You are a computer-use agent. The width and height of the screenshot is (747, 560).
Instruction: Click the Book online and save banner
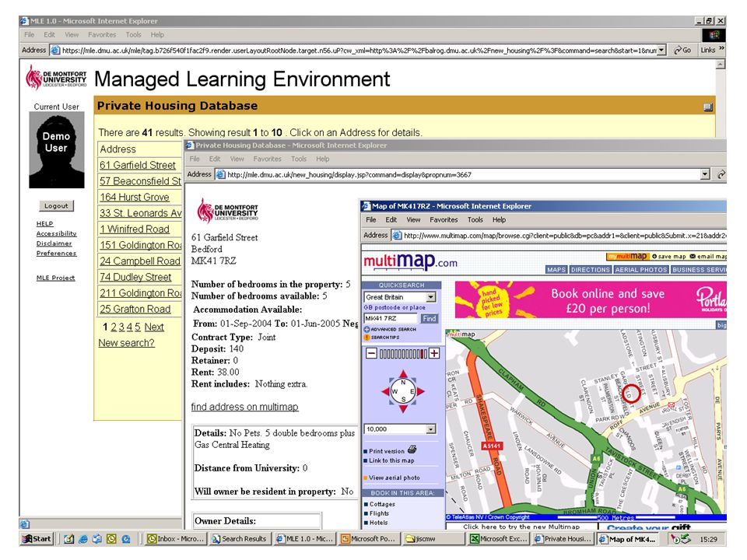(591, 300)
